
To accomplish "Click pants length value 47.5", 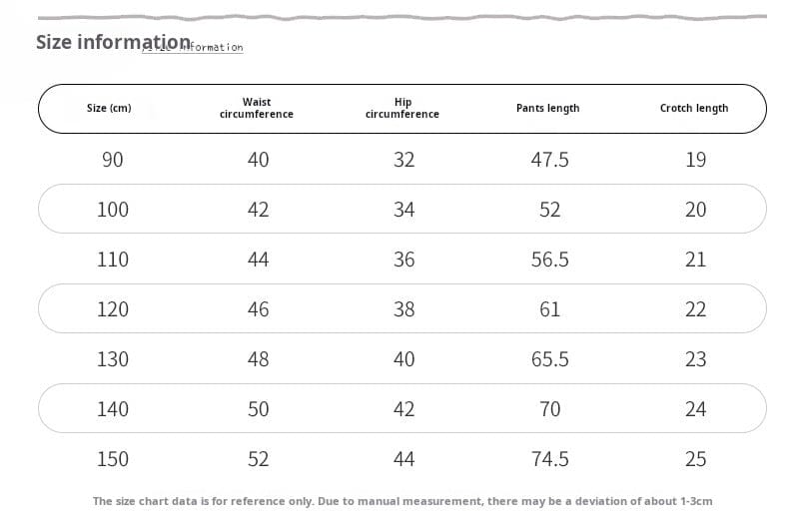I will coord(549,160).
